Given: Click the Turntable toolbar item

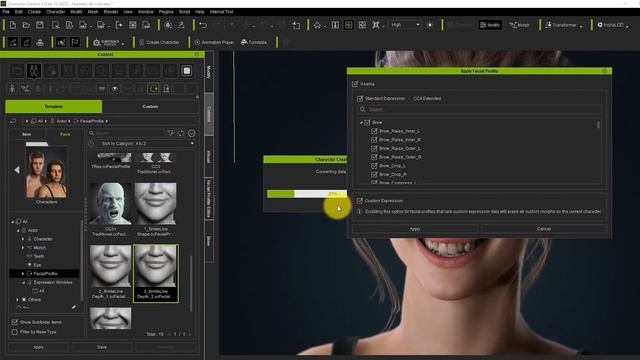Looking at the screenshot, I should 253,42.
